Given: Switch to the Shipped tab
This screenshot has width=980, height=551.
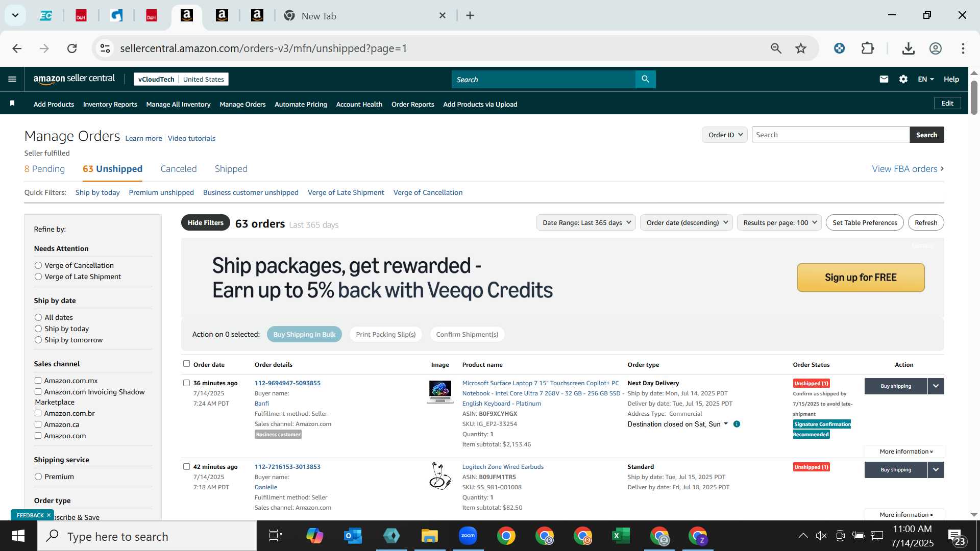Looking at the screenshot, I should tap(231, 169).
